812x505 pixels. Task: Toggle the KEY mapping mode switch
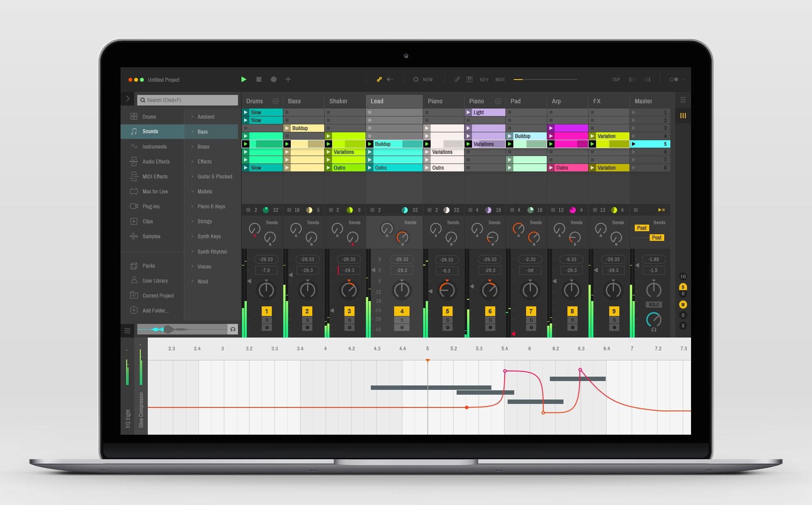pyautogui.click(x=484, y=80)
